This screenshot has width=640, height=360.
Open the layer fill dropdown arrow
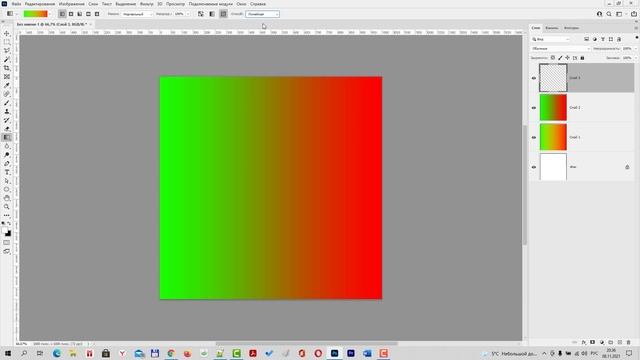pos(635,58)
